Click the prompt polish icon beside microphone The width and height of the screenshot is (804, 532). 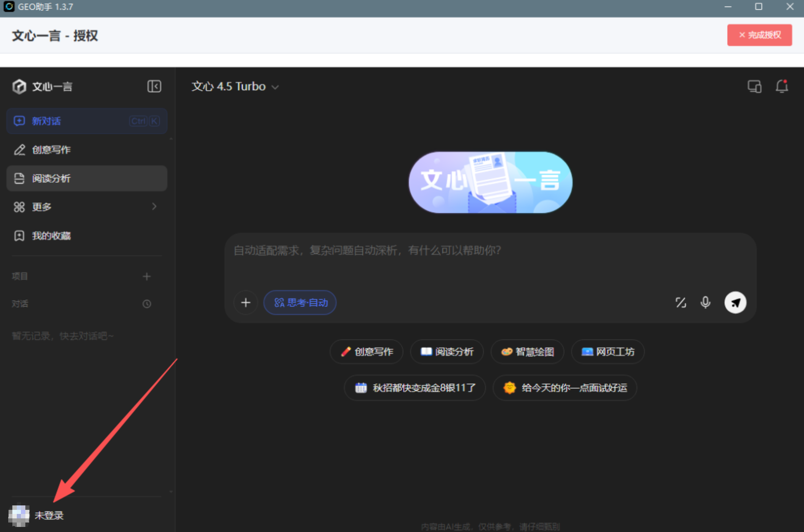pos(680,302)
